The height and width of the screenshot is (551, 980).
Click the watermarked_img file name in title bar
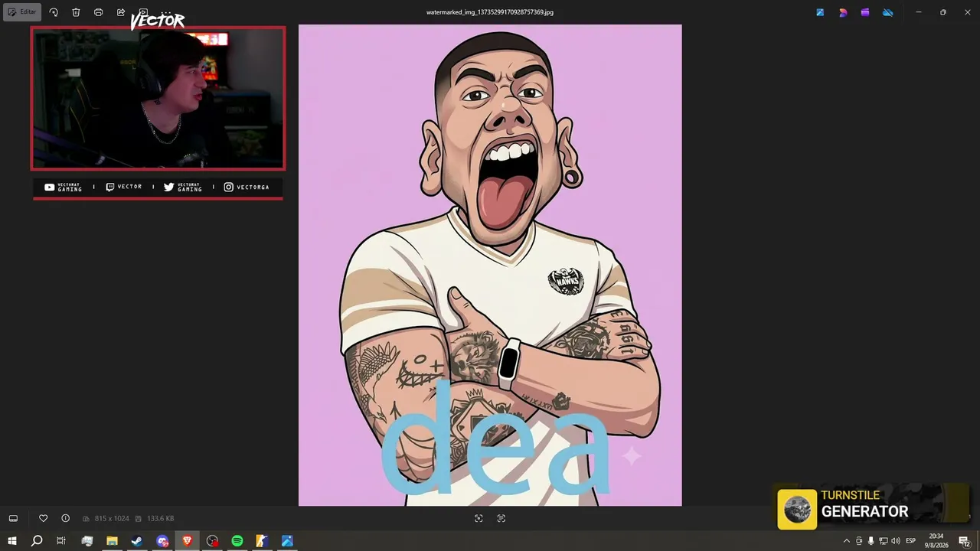point(490,12)
